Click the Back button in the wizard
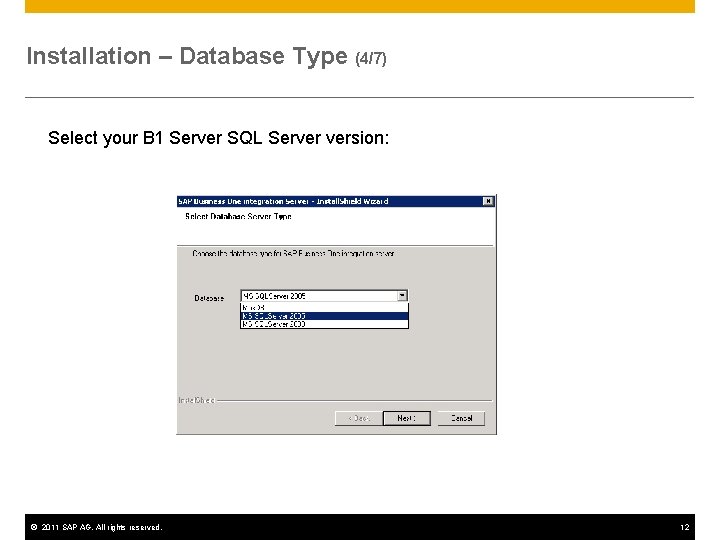Image resolution: width=720 pixels, height=540 pixels. pyautogui.click(x=359, y=418)
